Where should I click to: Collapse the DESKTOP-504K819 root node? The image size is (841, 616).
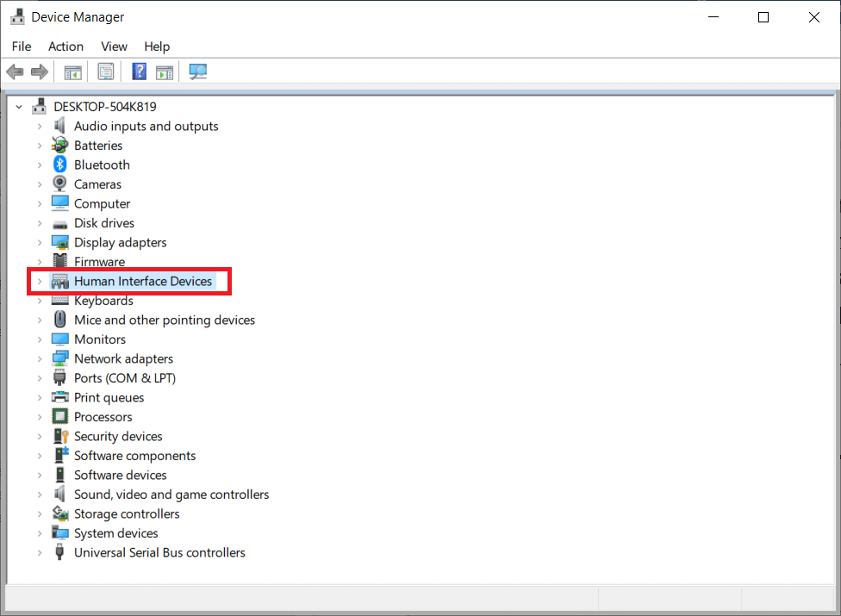(x=19, y=107)
